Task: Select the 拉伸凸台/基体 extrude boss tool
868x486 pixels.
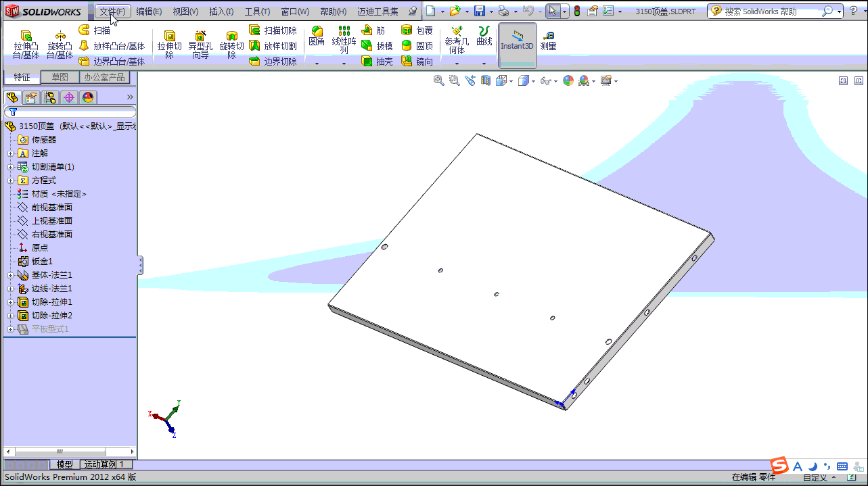Action: tap(26, 45)
